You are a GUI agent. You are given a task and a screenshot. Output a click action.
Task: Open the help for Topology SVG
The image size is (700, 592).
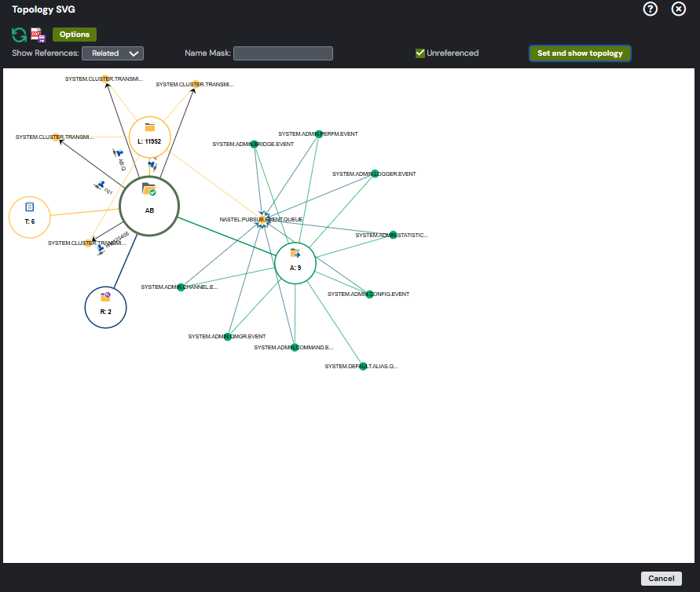tap(650, 9)
